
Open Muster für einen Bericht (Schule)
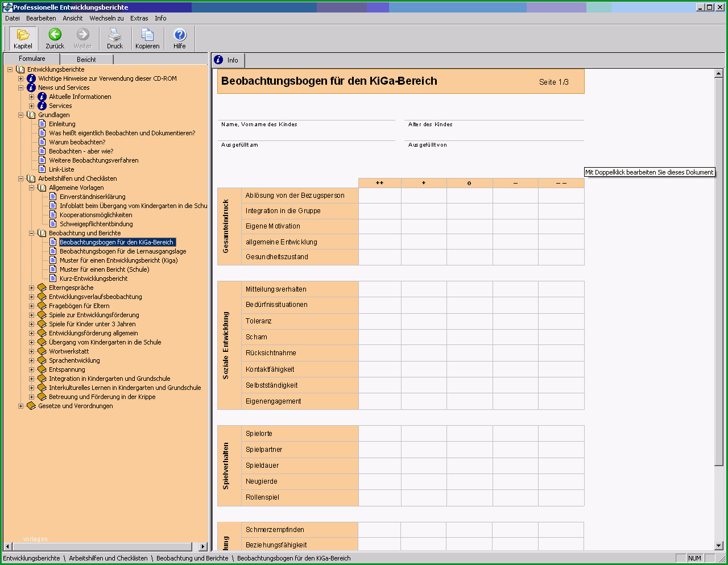pyautogui.click(x=105, y=269)
